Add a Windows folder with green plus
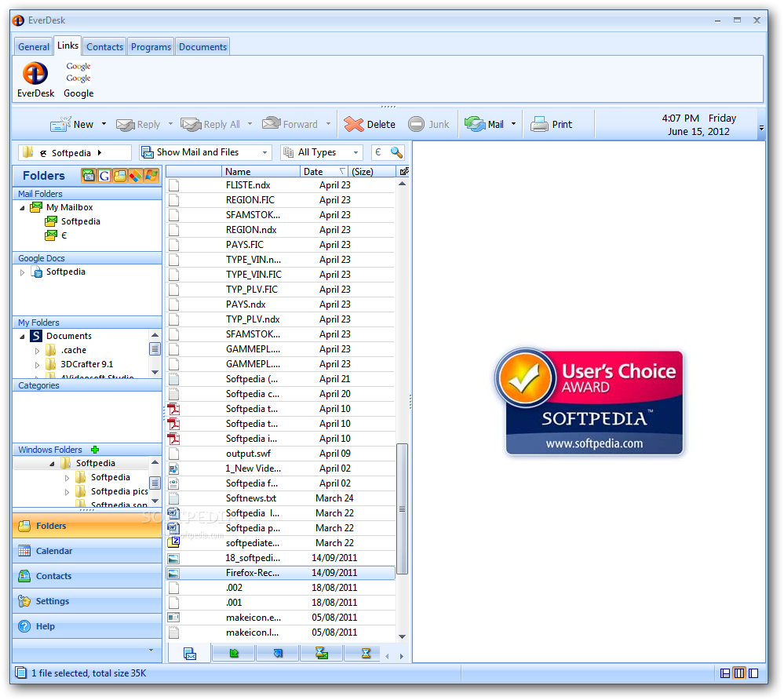This screenshot has width=784, height=700. pos(95,450)
